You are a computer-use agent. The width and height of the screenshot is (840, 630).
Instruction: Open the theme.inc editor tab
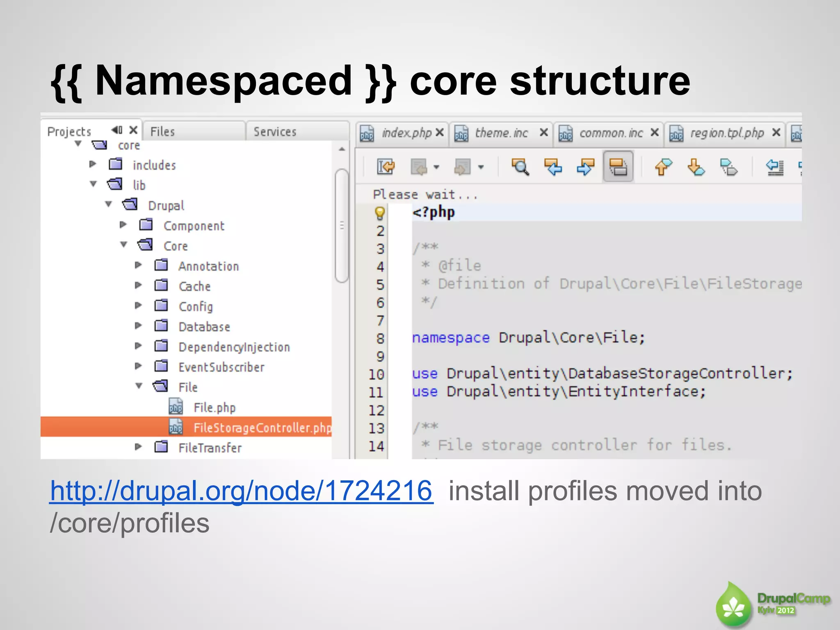pyautogui.click(x=501, y=133)
